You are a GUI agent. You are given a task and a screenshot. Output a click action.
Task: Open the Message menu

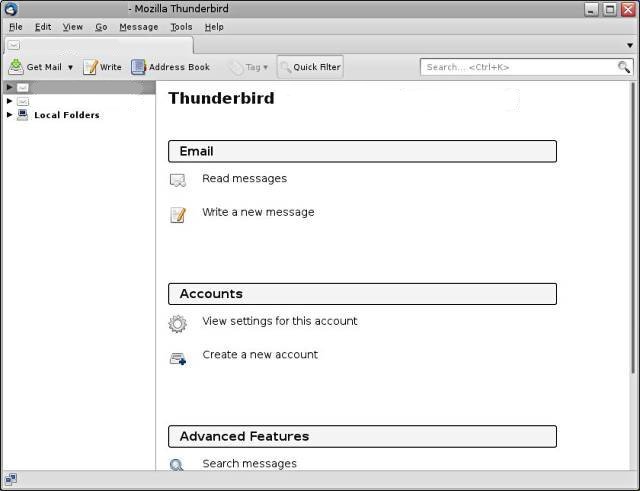pyautogui.click(x=139, y=27)
